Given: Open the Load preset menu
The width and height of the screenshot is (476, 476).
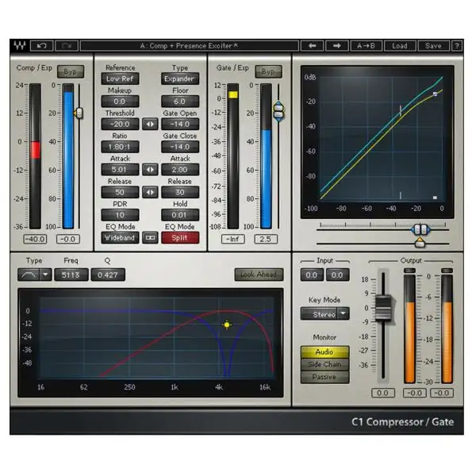Looking at the screenshot, I should [x=400, y=46].
